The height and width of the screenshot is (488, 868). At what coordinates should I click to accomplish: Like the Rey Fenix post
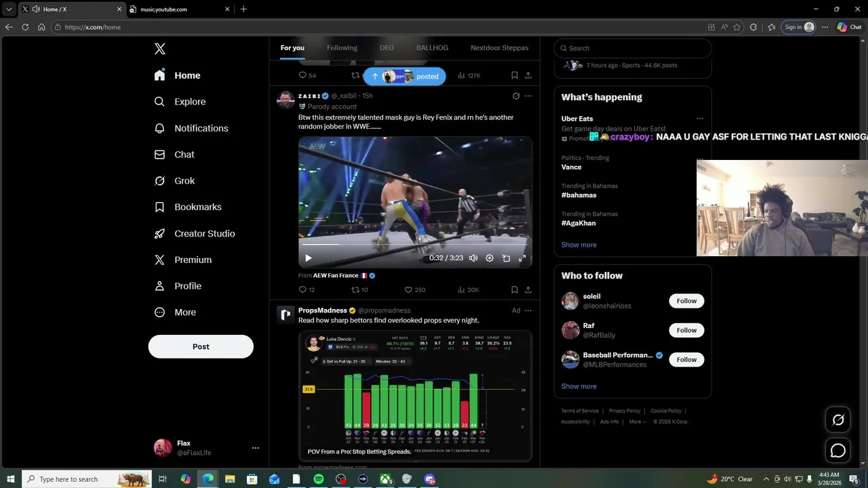415,289
